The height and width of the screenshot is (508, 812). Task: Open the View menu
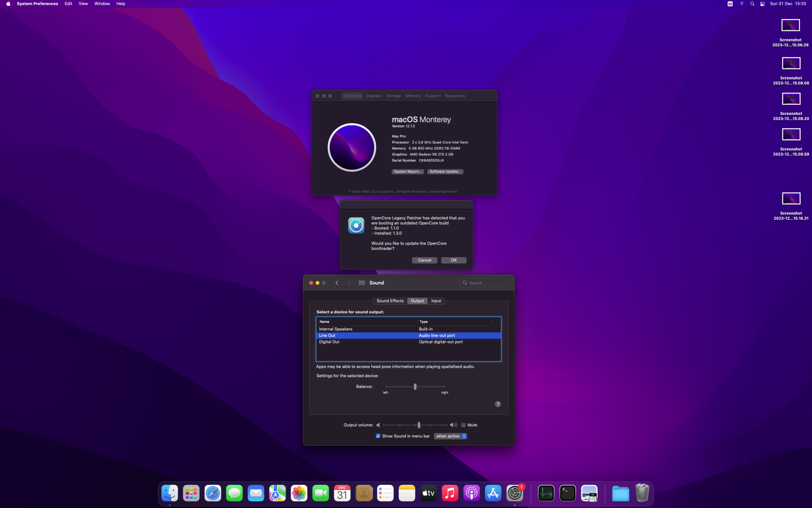pyautogui.click(x=83, y=4)
